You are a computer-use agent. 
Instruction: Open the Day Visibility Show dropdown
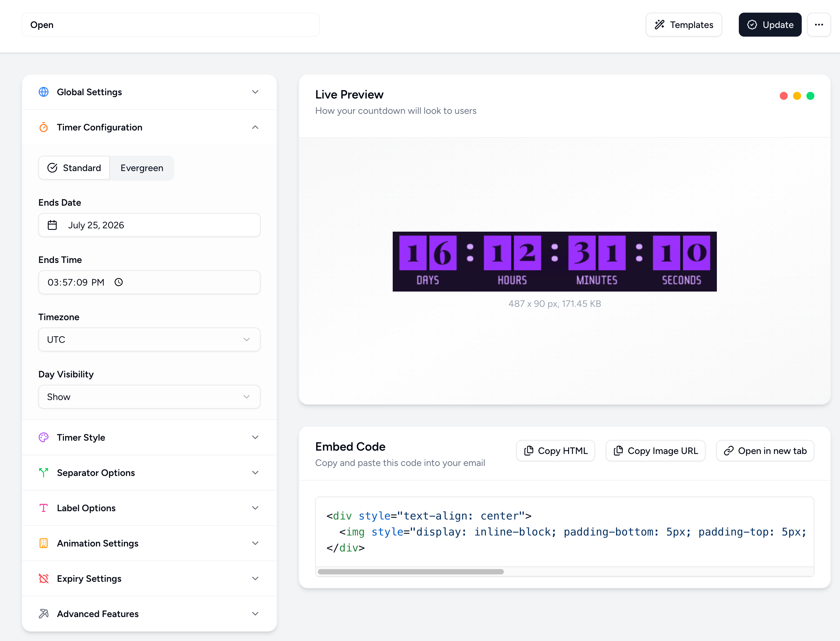[149, 397]
